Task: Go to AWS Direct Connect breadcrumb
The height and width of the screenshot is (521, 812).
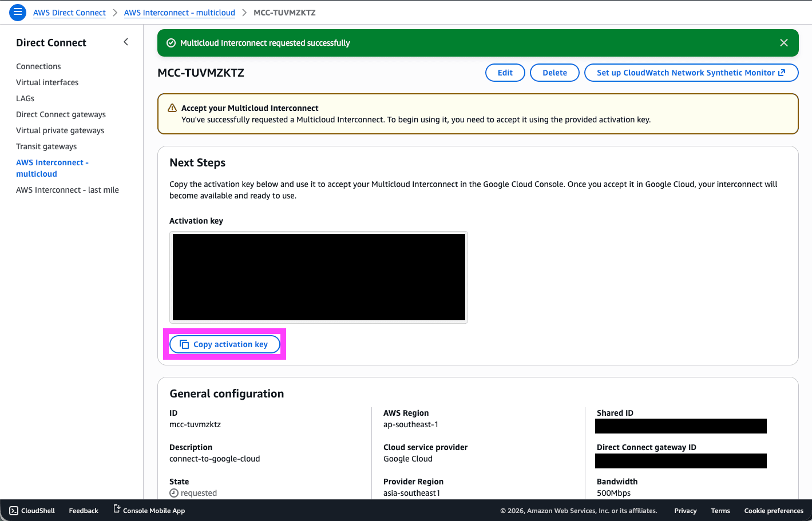Action: (x=69, y=13)
